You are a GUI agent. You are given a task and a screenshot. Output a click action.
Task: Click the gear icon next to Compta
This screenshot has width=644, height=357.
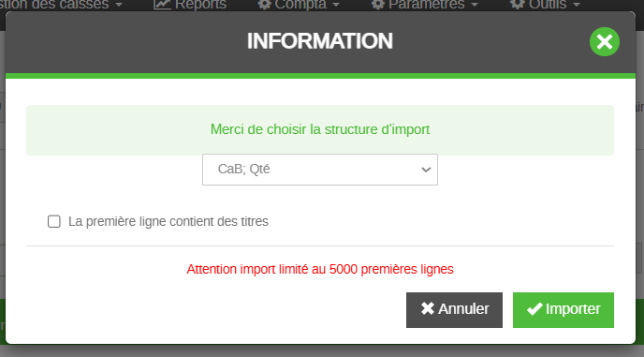coord(264,5)
